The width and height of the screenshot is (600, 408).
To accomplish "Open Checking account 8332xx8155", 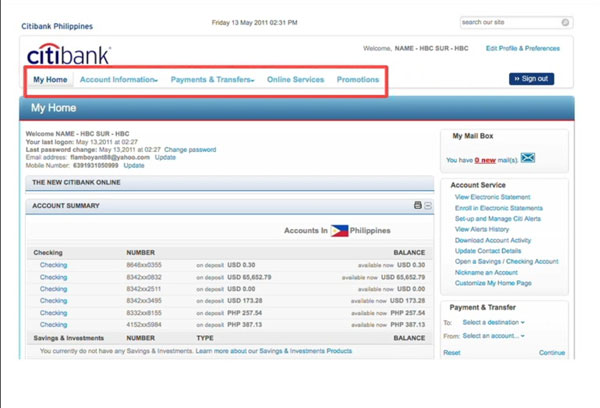I will pyautogui.click(x=53, y=313).
